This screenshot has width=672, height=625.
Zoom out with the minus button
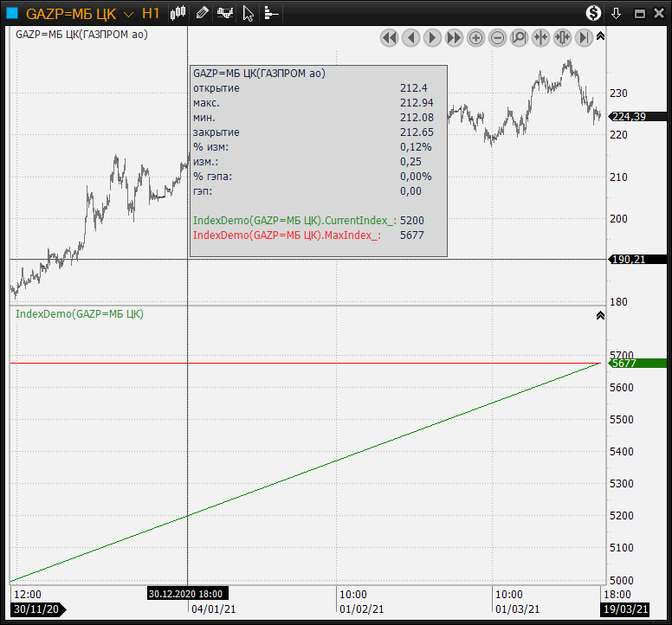coord(498,37)
